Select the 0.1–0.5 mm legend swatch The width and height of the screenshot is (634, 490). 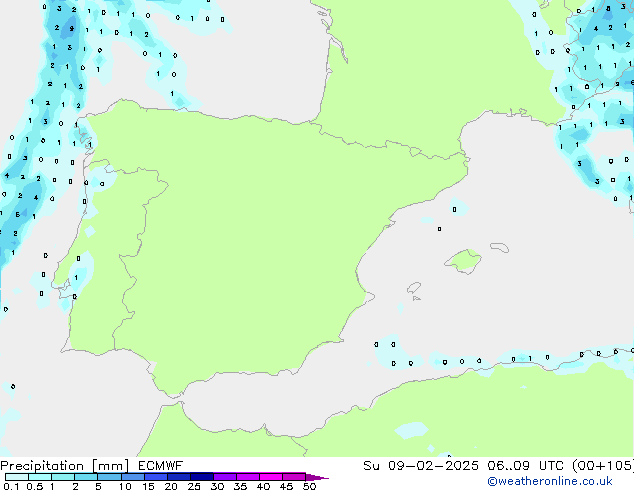[x=17, y=477]
